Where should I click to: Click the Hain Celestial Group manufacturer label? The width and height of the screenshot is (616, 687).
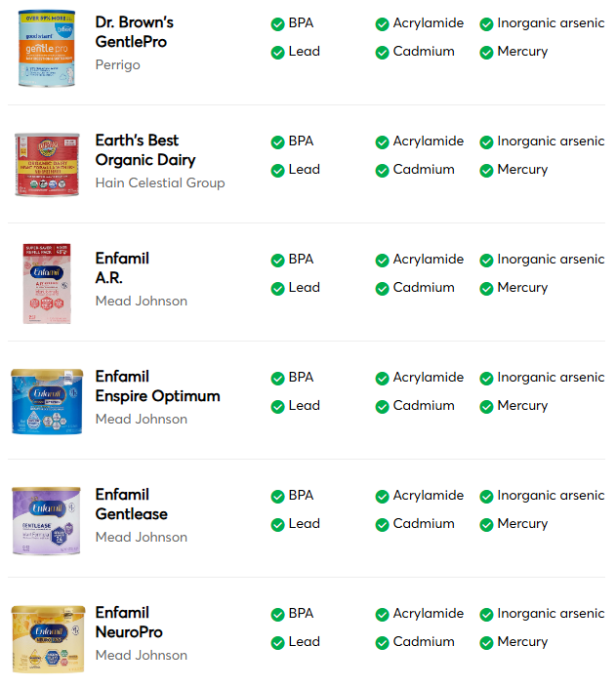point(160,182)
